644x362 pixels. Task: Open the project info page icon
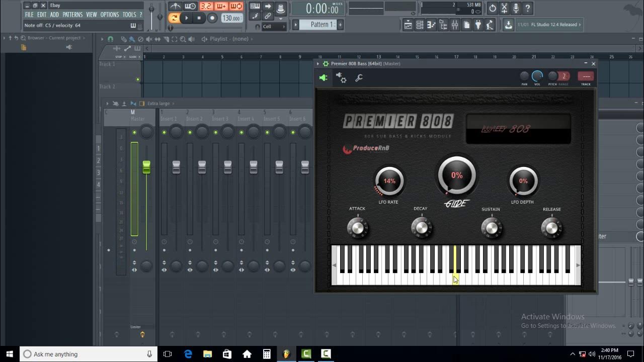[x=466, y=25]
